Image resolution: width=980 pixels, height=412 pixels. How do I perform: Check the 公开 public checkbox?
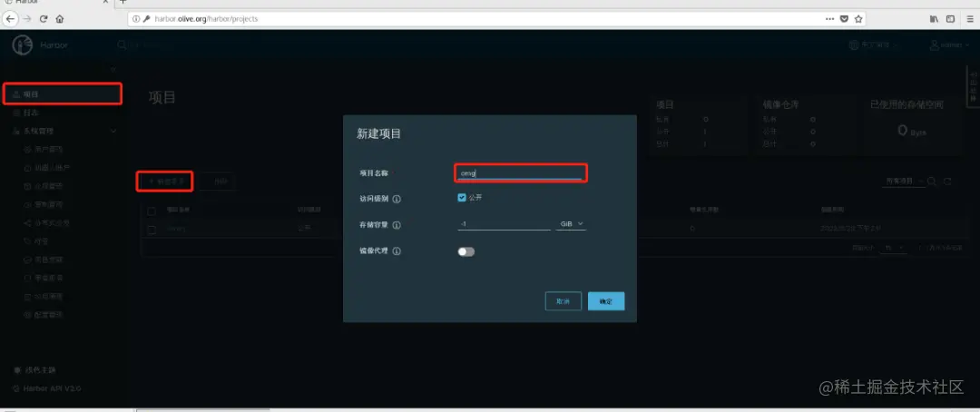coord(462,198)
